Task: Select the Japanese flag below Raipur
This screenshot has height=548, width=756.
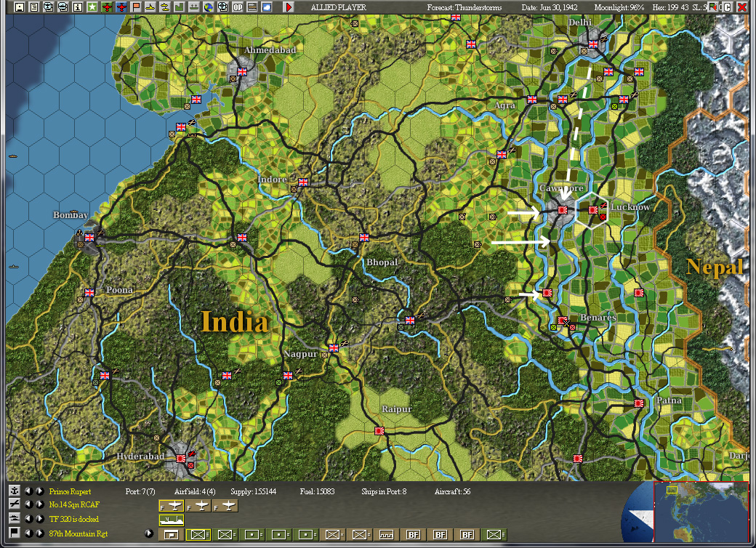Action: (379, 431)
